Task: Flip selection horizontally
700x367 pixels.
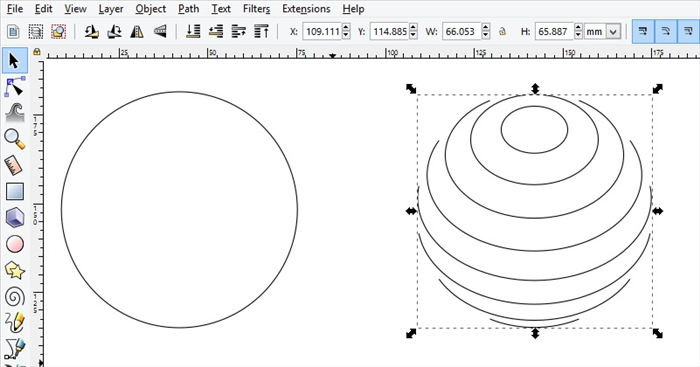Action: (137, 32)
